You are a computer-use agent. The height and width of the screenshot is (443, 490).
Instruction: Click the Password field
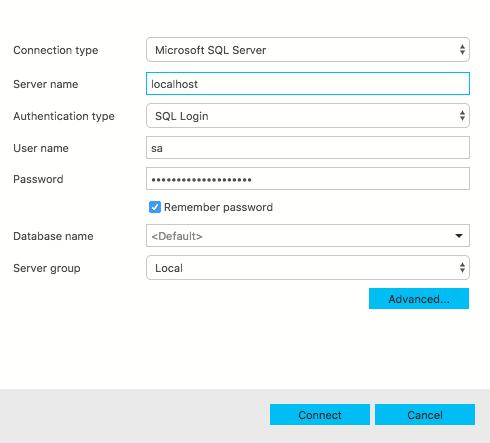click(308, 179)
